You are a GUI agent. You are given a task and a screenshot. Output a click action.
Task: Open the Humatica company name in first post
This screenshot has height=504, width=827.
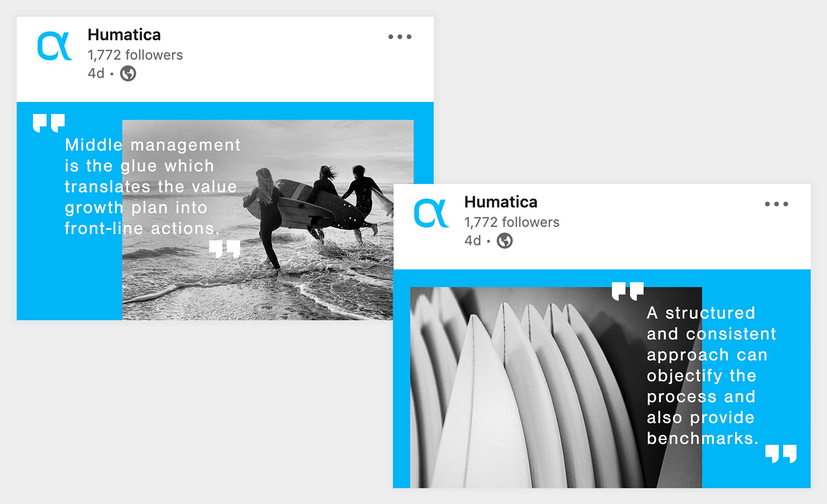pyautogui.click(x=124, y=35)
